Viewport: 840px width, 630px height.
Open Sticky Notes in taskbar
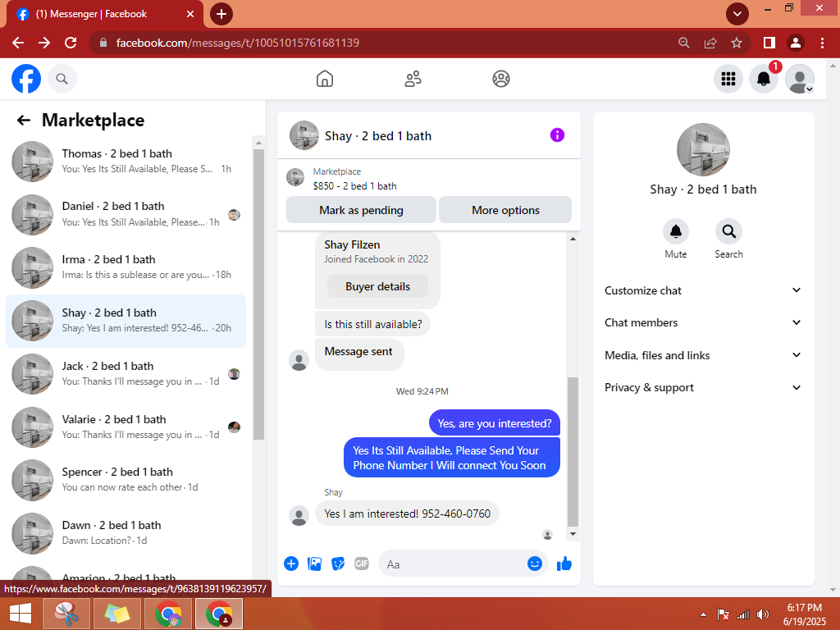[116, 614]
